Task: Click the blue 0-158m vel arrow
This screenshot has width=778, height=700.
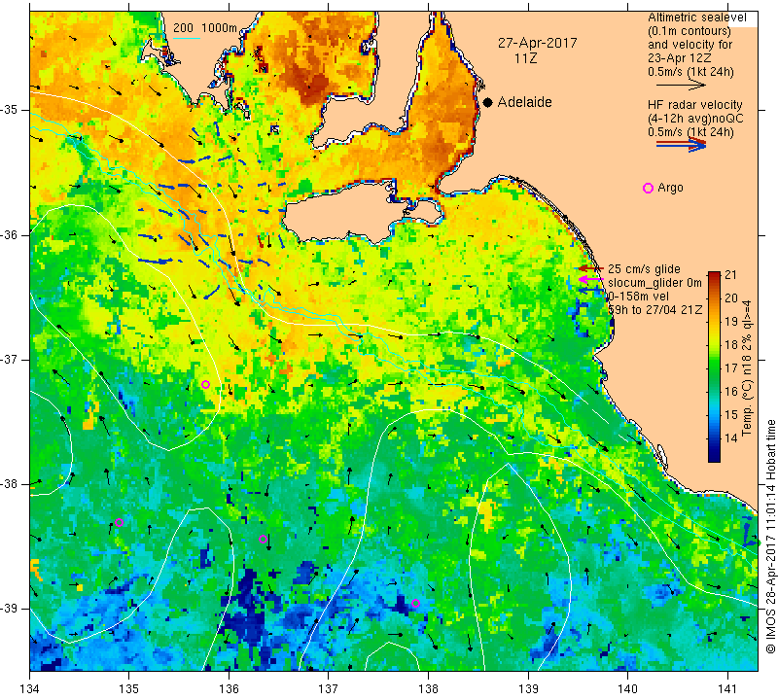Action: [590, 291]
